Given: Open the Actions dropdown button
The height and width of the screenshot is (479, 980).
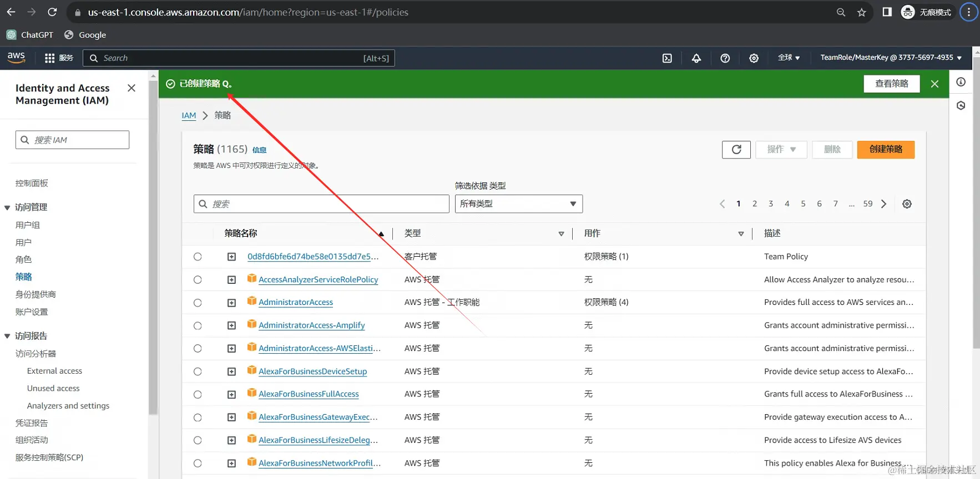Looking at the screenshot, I should (781, 150).
